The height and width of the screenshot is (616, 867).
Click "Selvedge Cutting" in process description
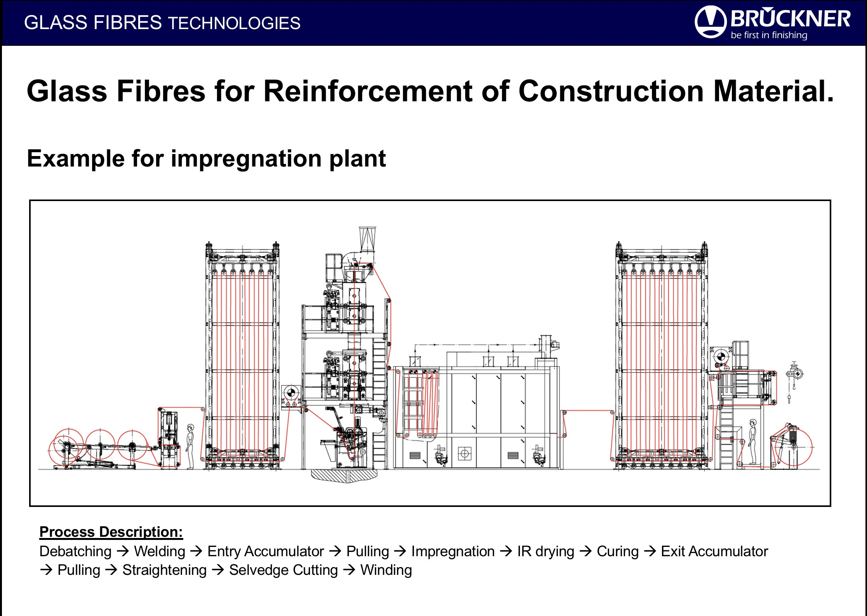point(283,570)
